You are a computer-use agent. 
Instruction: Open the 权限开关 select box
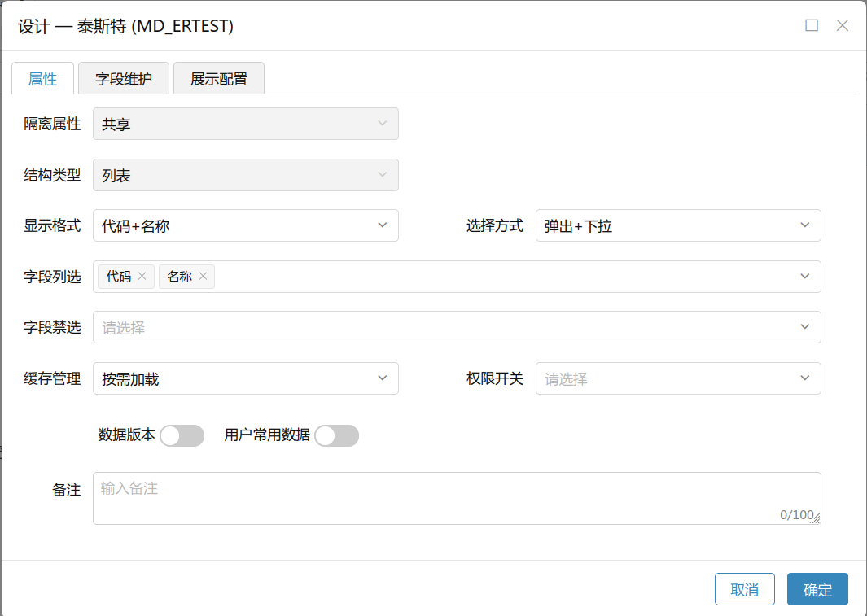pos(677,378)
